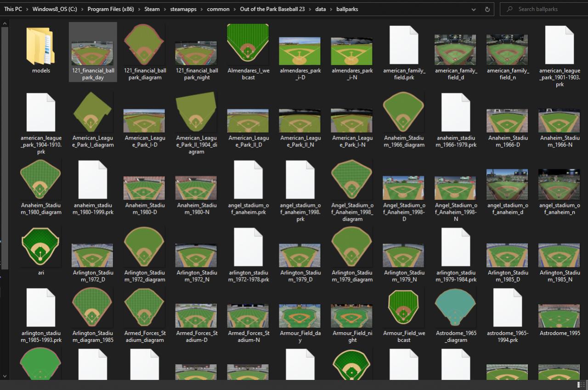Select angel_stadium_of_anaheim_1998.prk file
This screenshot has height=390, width=588.
pos(300,190)
